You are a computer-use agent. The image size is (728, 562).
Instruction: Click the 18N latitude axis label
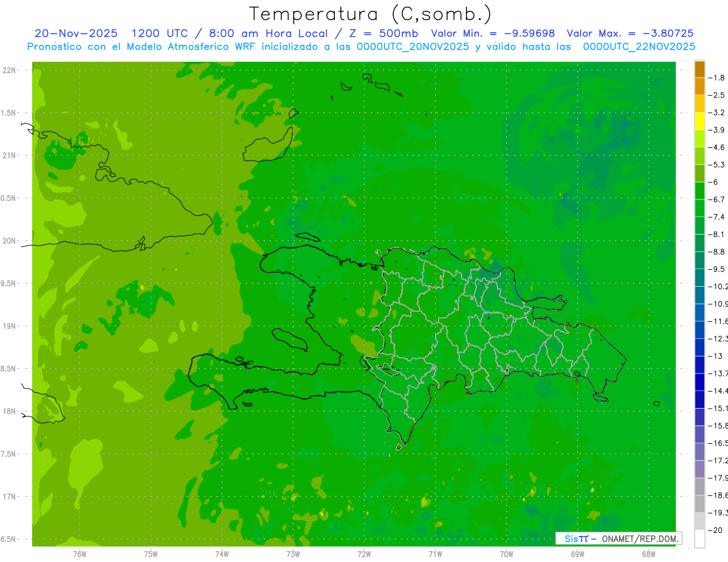pyautogui.click(x=9, y=411)
